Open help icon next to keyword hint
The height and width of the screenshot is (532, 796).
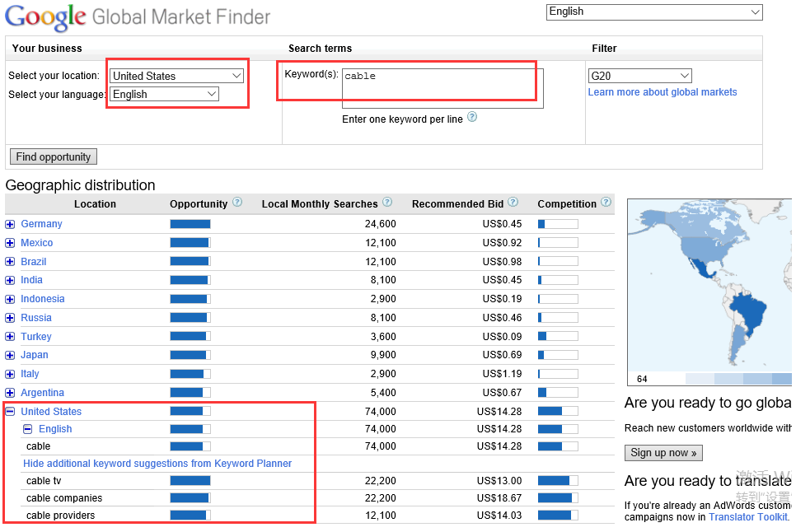[x=472, y=117]
